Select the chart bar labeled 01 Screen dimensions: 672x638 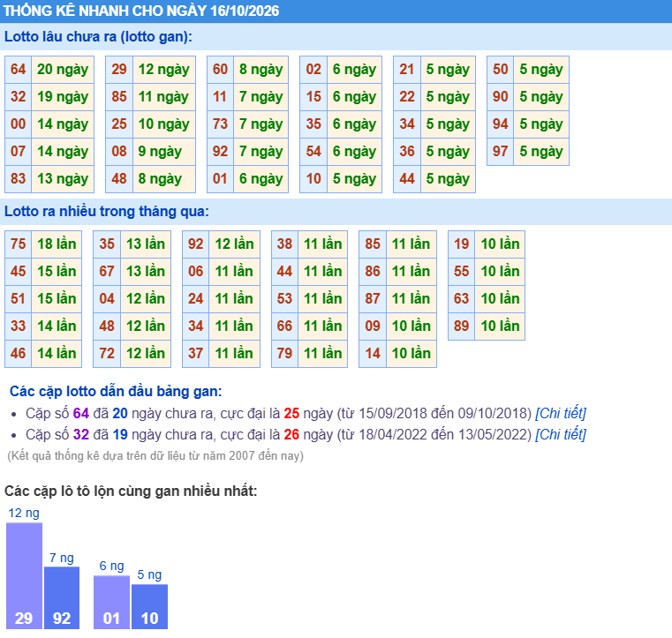tap(111, 602)
